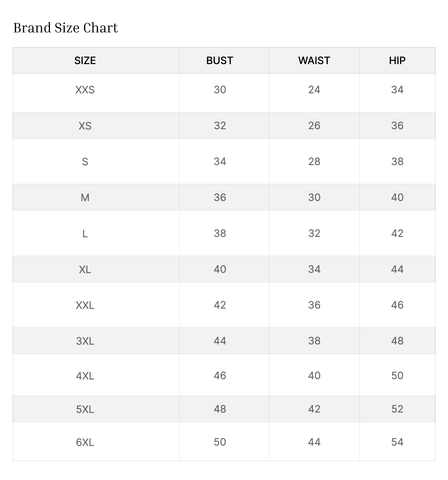Select the 5XL size cell

[85, 409]
